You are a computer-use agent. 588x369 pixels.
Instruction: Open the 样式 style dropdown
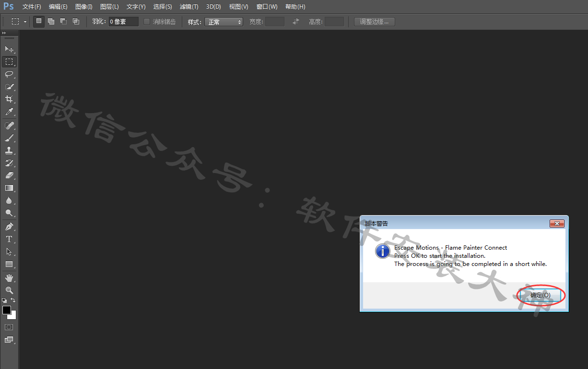coord(223,22)
